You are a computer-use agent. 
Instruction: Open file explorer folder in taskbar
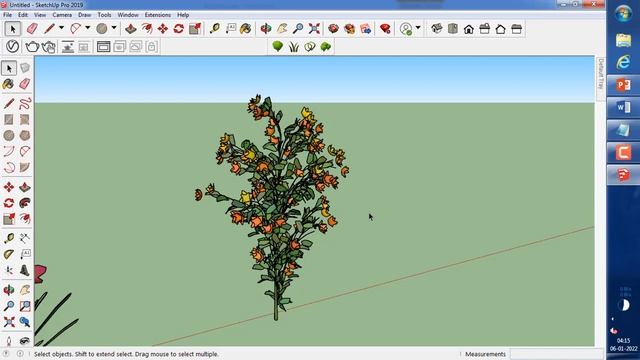click(x=623, y=40)
